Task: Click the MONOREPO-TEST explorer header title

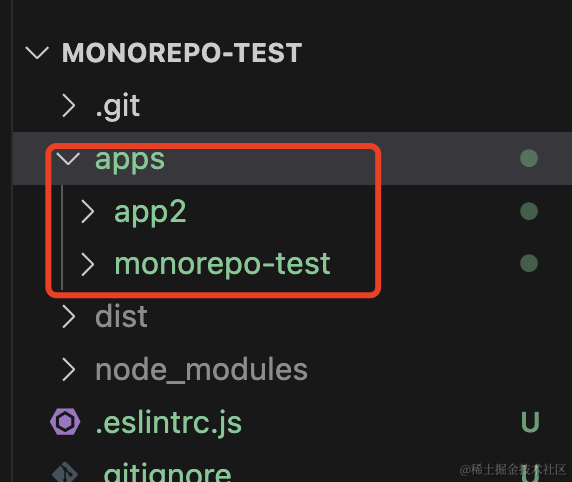Action: pyautogui.click(x=182, y=53)
